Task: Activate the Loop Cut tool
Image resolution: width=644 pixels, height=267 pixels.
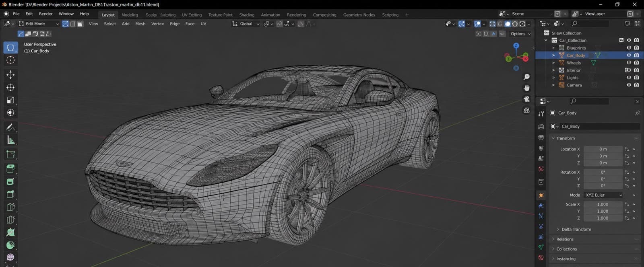Action: coord(10,207)
